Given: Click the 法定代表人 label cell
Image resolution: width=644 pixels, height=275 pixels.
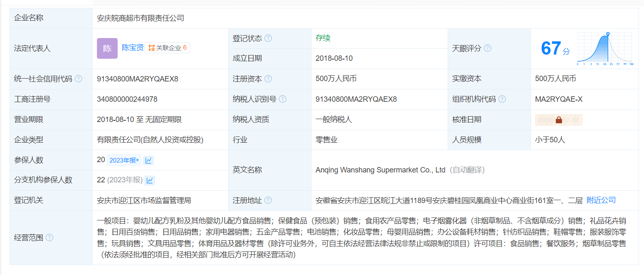Looking at the screenshot, I should (x=51, y=48).
